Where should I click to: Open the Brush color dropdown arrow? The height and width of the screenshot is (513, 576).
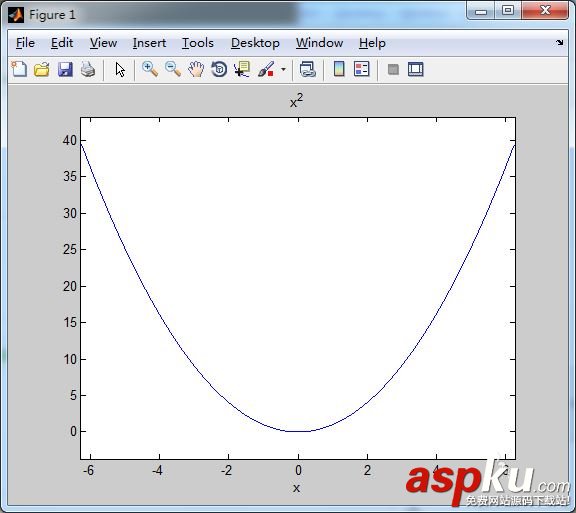pyautogui.click(x=283, y=69)
